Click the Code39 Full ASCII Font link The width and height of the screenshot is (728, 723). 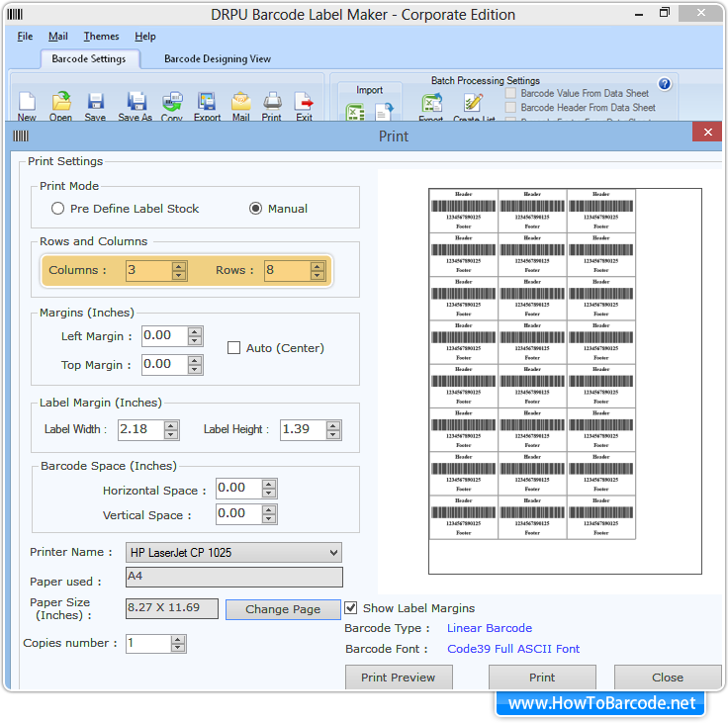513,649
